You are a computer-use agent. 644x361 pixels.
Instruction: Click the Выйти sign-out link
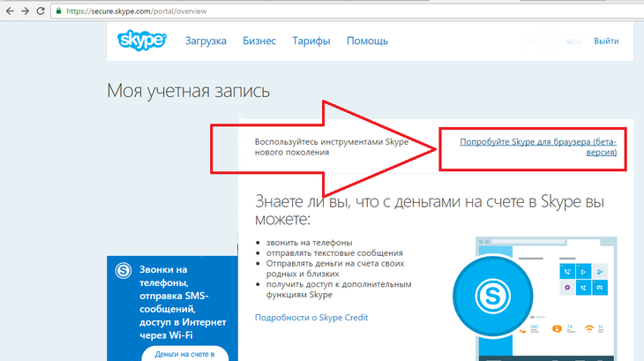(606, 41)
